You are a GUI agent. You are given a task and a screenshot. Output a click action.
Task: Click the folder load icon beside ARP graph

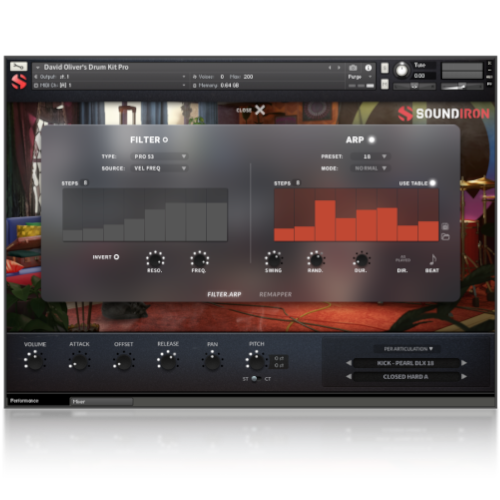click(445, 237)
